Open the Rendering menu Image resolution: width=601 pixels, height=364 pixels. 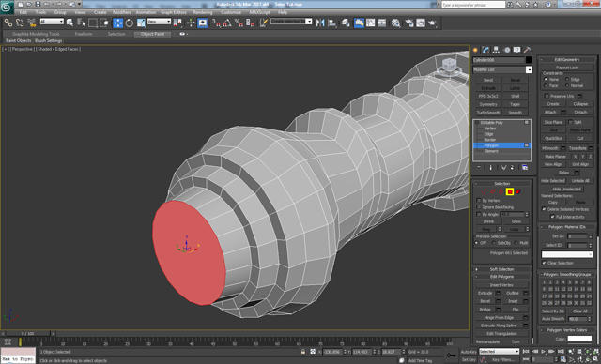pyautogui.click(x=203, y=12)
